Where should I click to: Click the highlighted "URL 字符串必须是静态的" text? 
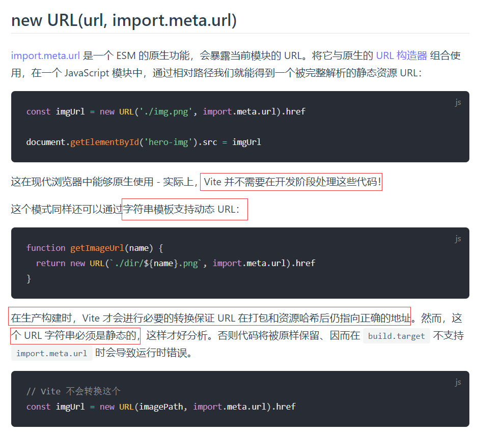(75, 336)
